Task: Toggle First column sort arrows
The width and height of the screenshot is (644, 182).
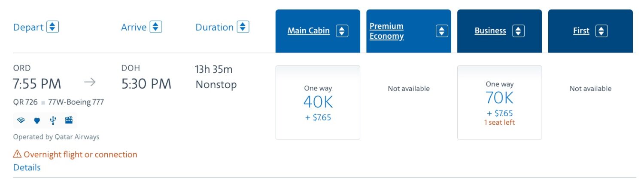Action: pos(601,31)
